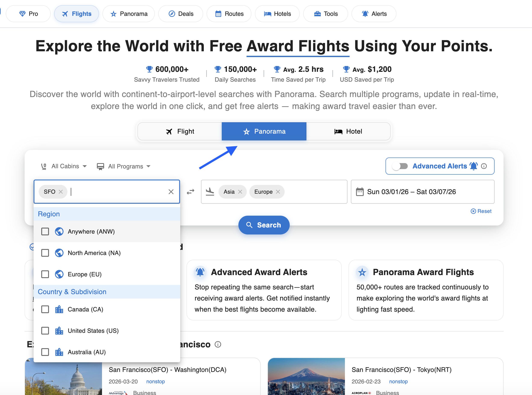The height and width of the screenshot is (395, 532).
Task: Click the building icon next to Canada (CA)
Action: point(59,310)
